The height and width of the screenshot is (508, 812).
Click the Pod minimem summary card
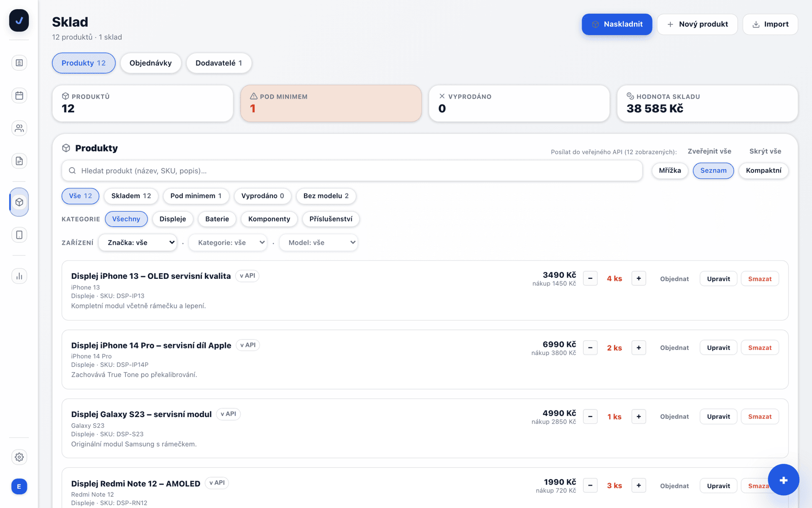point(331,103)
